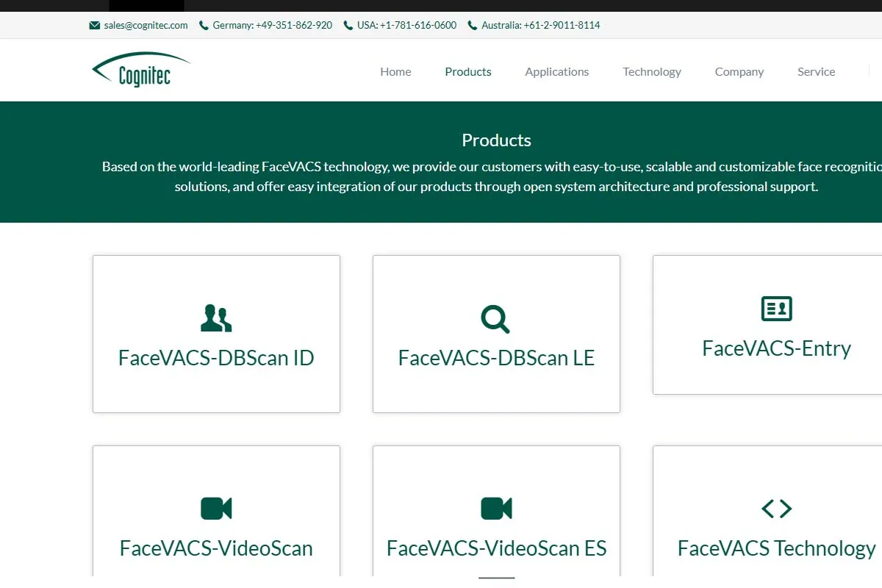The image size is (882, 588).
Task: Click the code brackets icon above FaceVACS Technology
Action: (x=777, y=508)
